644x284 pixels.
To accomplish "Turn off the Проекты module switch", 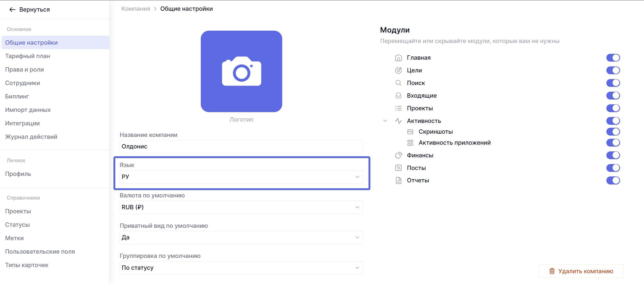I will 613,108.
